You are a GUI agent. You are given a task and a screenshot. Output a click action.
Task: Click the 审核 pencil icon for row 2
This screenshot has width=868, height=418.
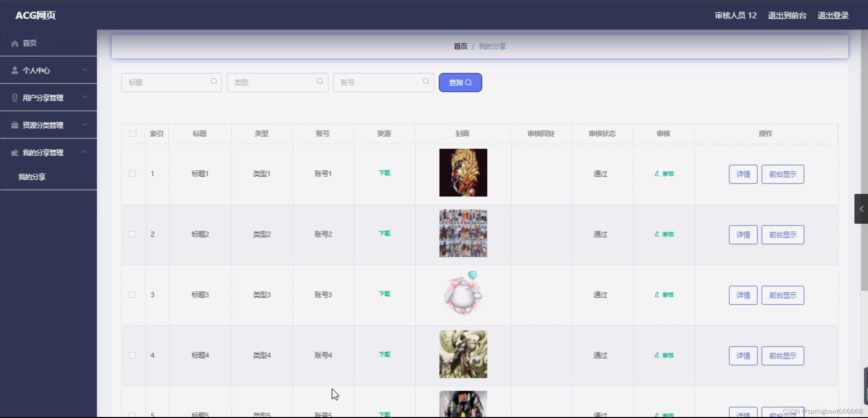click(x=657, y=234)
